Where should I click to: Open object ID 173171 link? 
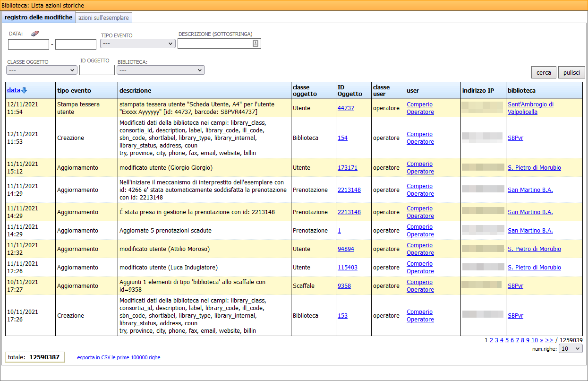(x=347, y=168)
